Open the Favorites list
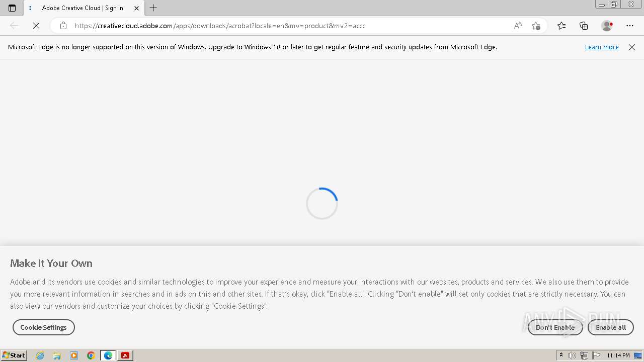This screenshot has height=362, width=644. pyautogui.click(x=561, y=26)
